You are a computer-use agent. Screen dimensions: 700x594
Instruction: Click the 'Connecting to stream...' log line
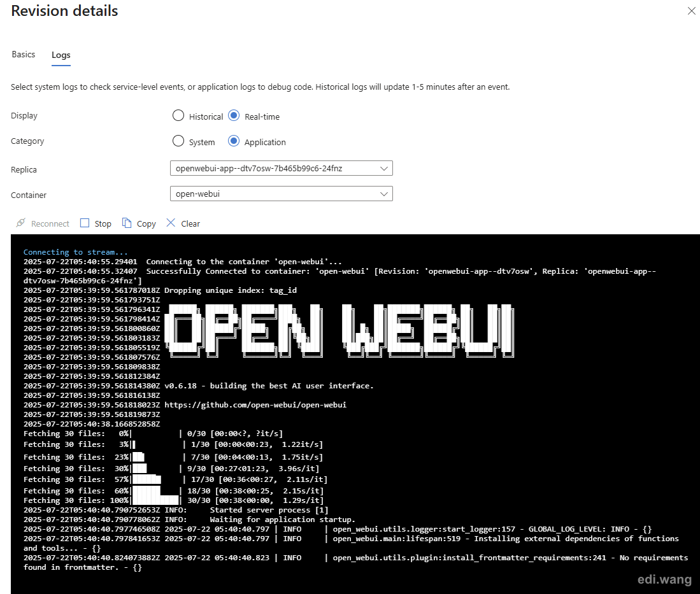(x=75, y=252)
